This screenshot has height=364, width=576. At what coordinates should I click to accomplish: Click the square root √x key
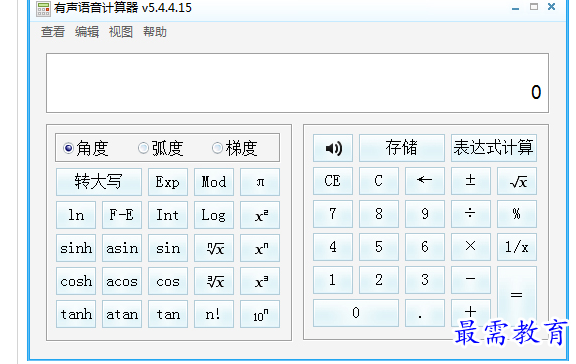point(517,181)
